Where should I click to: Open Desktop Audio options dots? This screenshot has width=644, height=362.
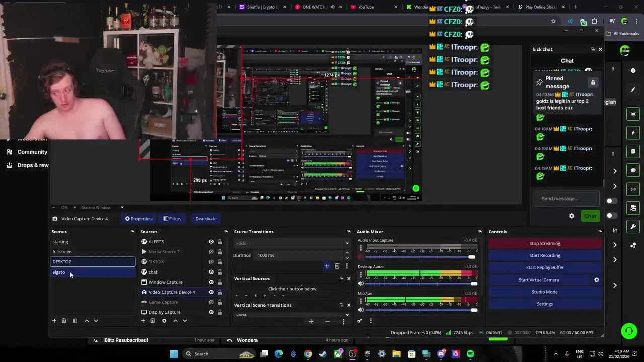point(361,275)
